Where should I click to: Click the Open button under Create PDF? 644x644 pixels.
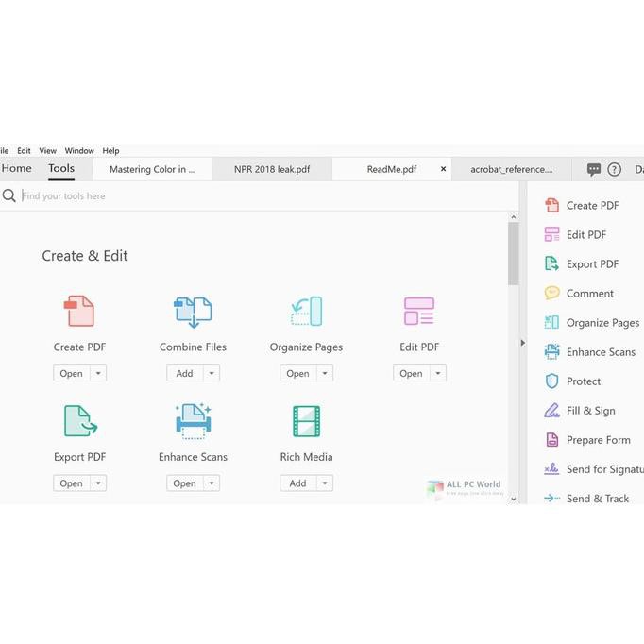(x=72, y=373)
